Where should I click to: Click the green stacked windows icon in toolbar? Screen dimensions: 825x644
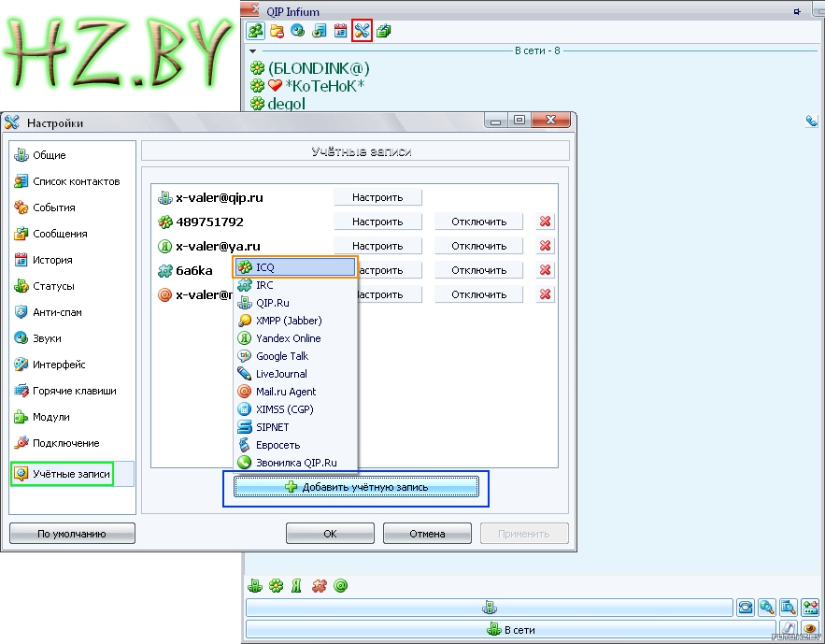click(x=384, y=31)
